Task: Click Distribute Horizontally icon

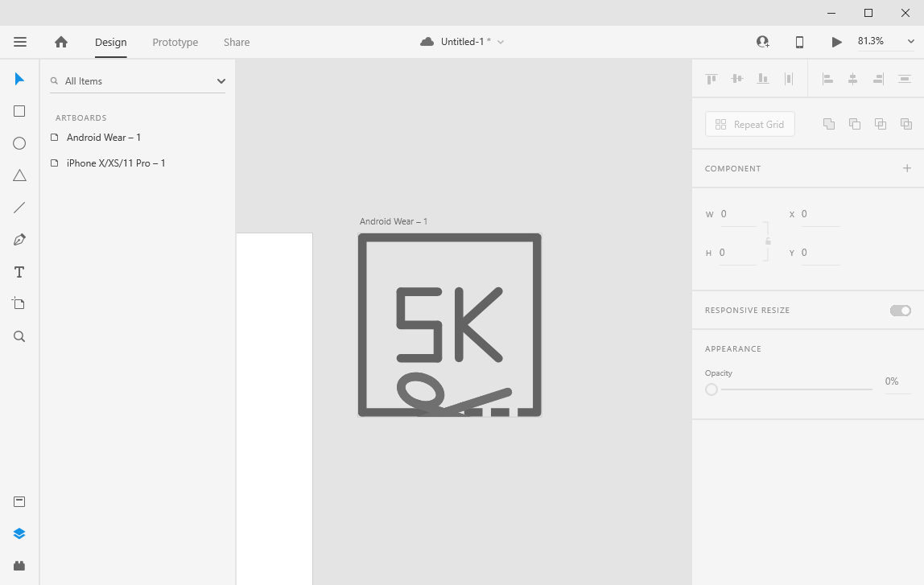Action: [789, 79]
